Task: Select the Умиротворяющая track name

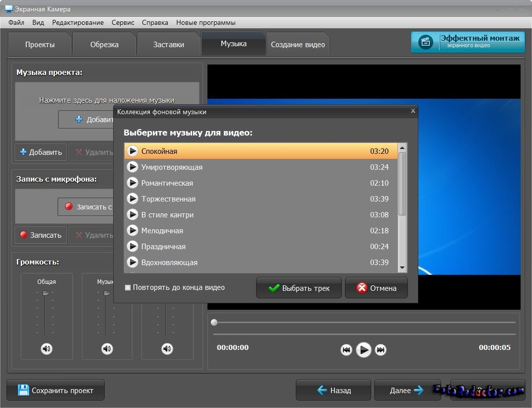Action: 172,167
